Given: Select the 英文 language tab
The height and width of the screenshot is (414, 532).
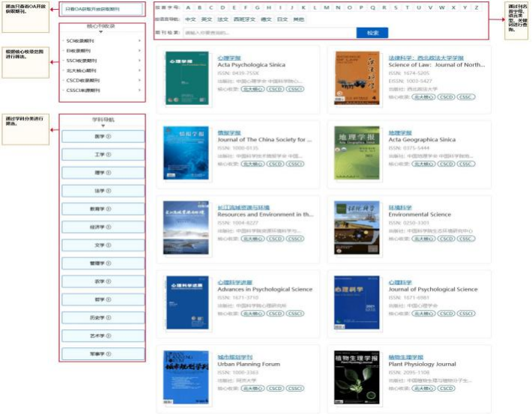Looking at the screenshot, I should [207, 19].
